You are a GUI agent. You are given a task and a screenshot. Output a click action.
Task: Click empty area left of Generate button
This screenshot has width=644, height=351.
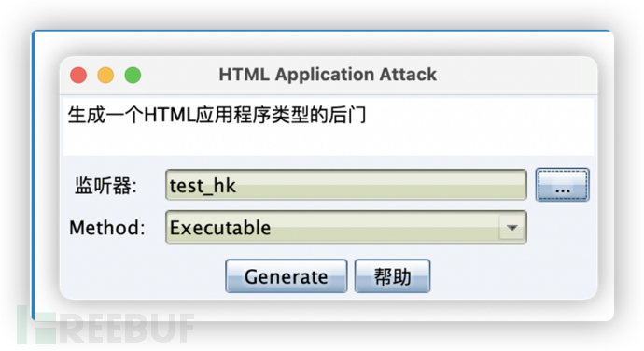[144, 276]
